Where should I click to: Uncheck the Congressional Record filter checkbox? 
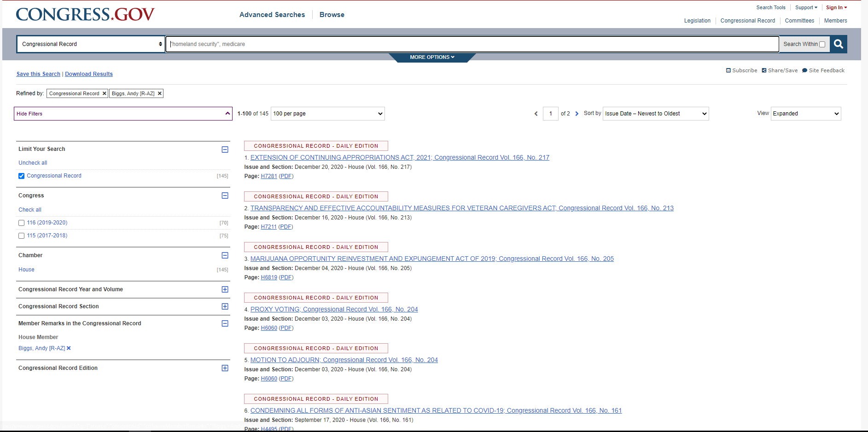coord(21,176)
